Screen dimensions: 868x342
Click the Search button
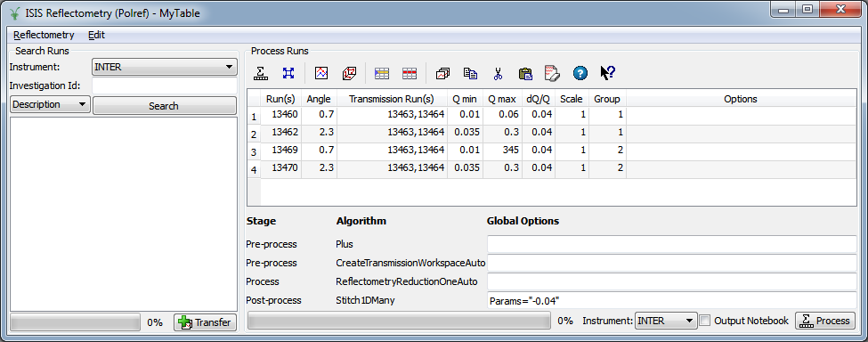[164, 106]
